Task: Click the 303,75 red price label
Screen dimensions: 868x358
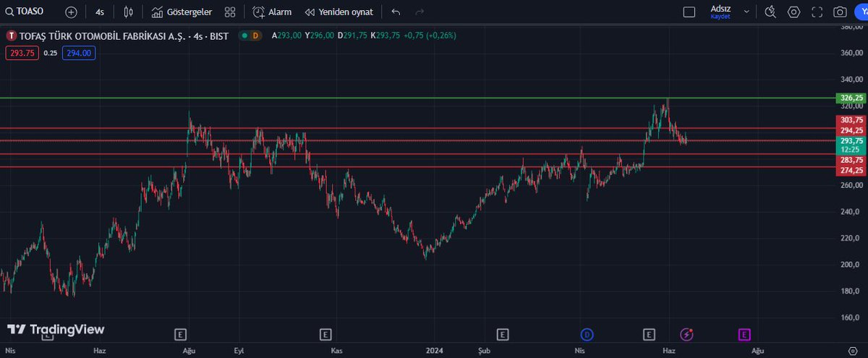Action: coord(851,120)
